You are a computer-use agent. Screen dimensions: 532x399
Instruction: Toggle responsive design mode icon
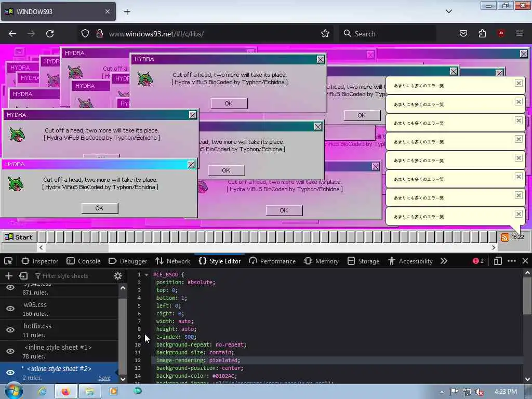(x=498, y=261)
